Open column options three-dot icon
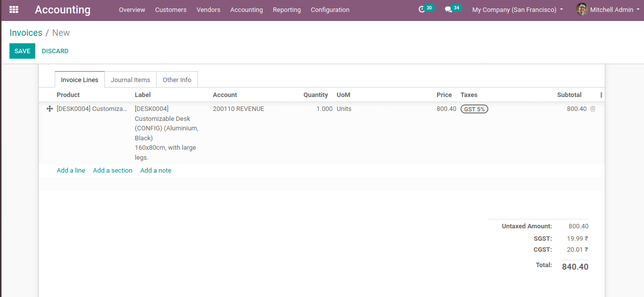The image size is (644, 297). (x=601, y=95)
